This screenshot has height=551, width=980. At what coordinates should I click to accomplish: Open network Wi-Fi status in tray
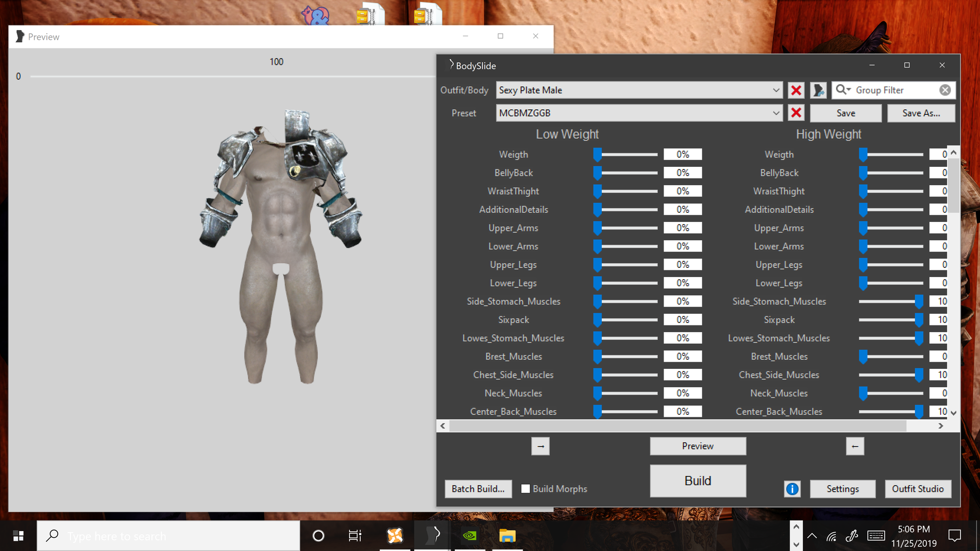coord(831,536)
